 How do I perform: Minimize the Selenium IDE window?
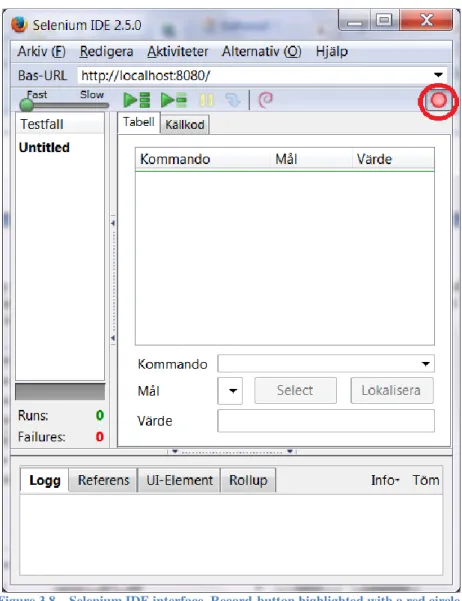point(355,21)
